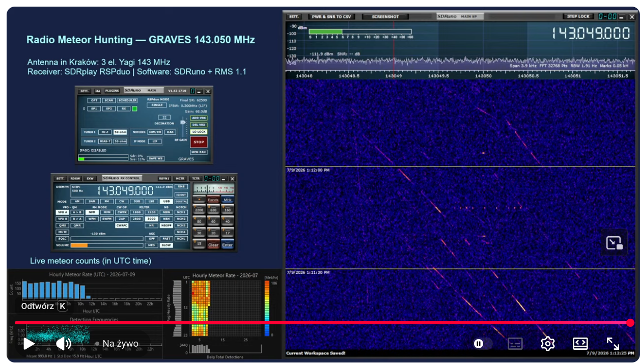Screen dimensions: 640x364
Task: Select LSB mode in RX CONTROL
Action: (151, 202)
